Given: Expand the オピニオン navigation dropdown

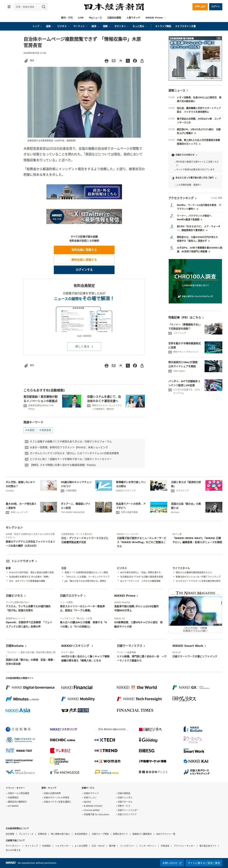Looking at the screenshot, I should pyautogui.click(x=121, y=26).
